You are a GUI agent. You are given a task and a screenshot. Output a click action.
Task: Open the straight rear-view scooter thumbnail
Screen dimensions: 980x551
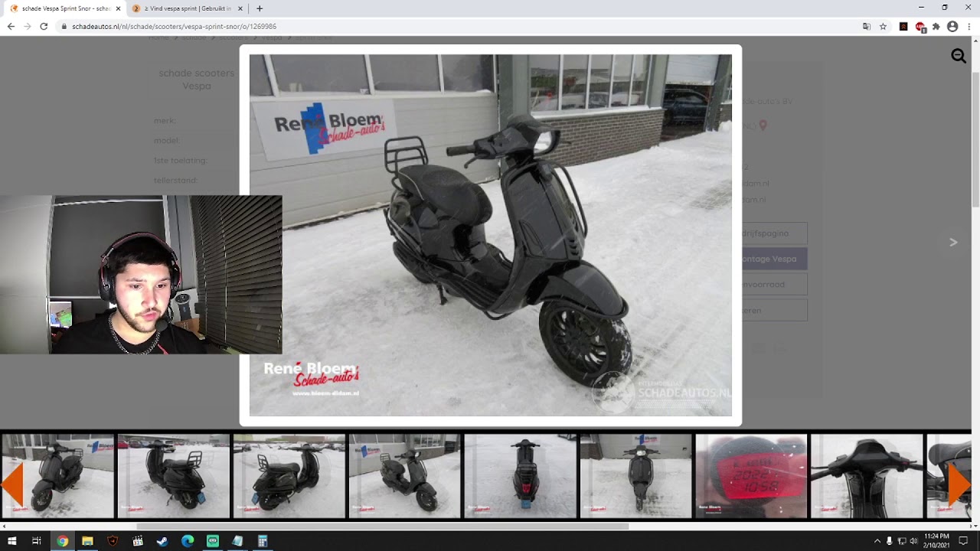[521, 476]
